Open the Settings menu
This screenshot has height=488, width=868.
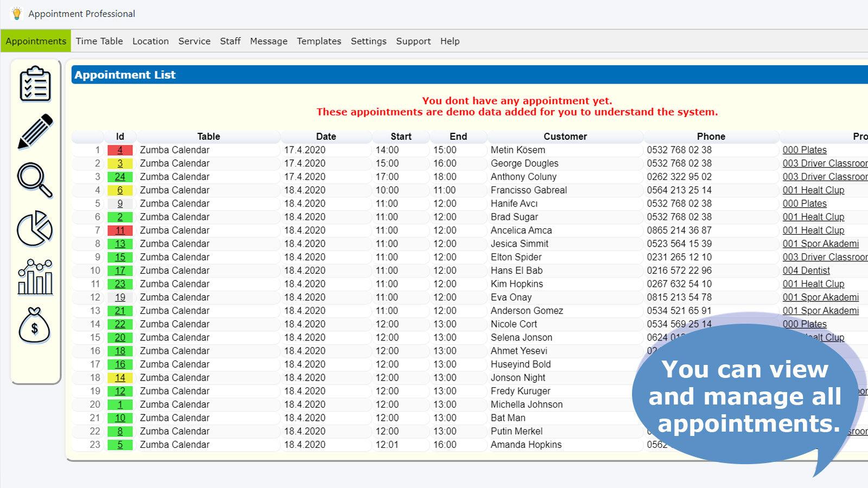(x=368, y=41)
